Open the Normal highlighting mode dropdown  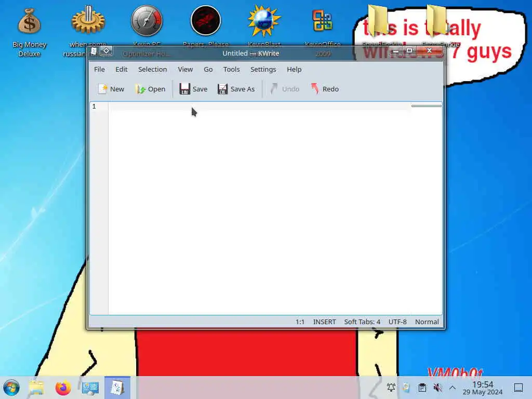[427, 322]
